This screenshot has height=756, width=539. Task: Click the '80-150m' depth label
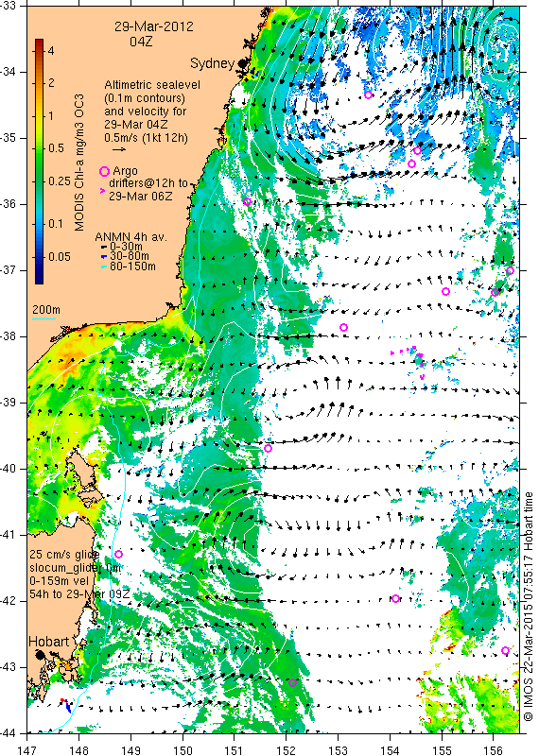pos(132,266)
